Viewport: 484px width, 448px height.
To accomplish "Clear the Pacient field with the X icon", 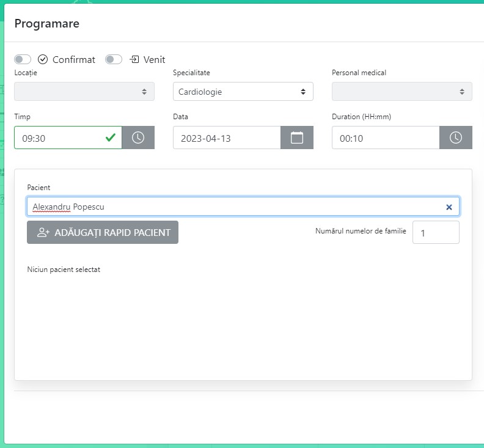I will click(449, 207).
